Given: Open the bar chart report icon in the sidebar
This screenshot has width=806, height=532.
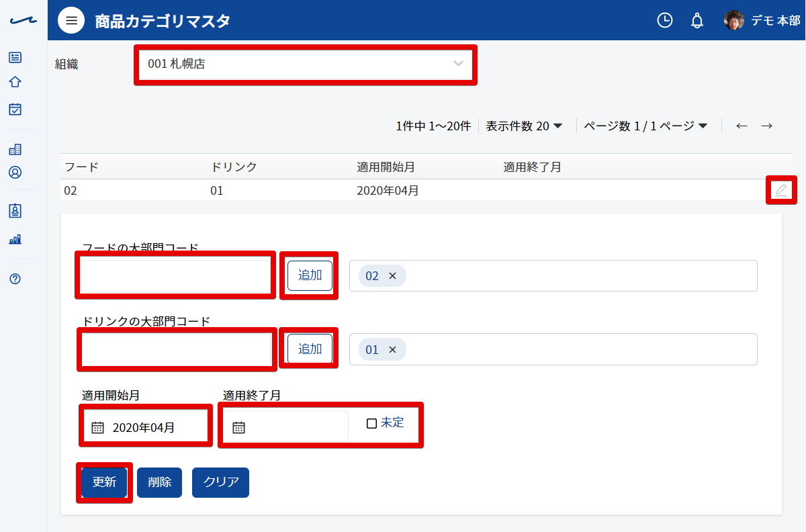Looking at the screenshot, I should point(15,238).
